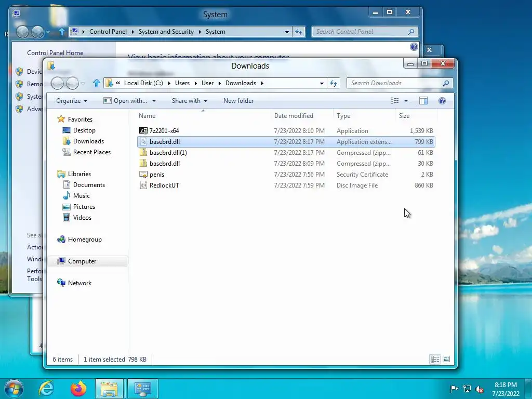532x399 pixels.
Task: Open Explorer help button in Downloads
Action: point(442,101)
